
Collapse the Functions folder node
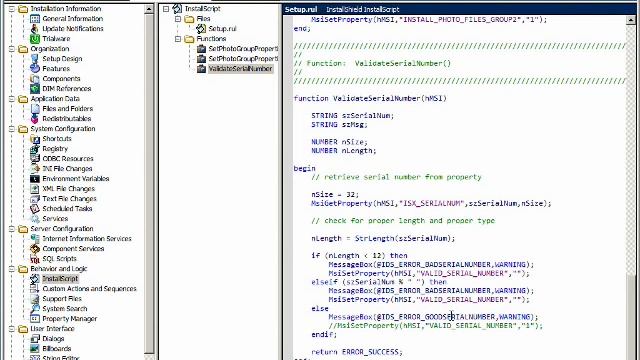[178, 39]
